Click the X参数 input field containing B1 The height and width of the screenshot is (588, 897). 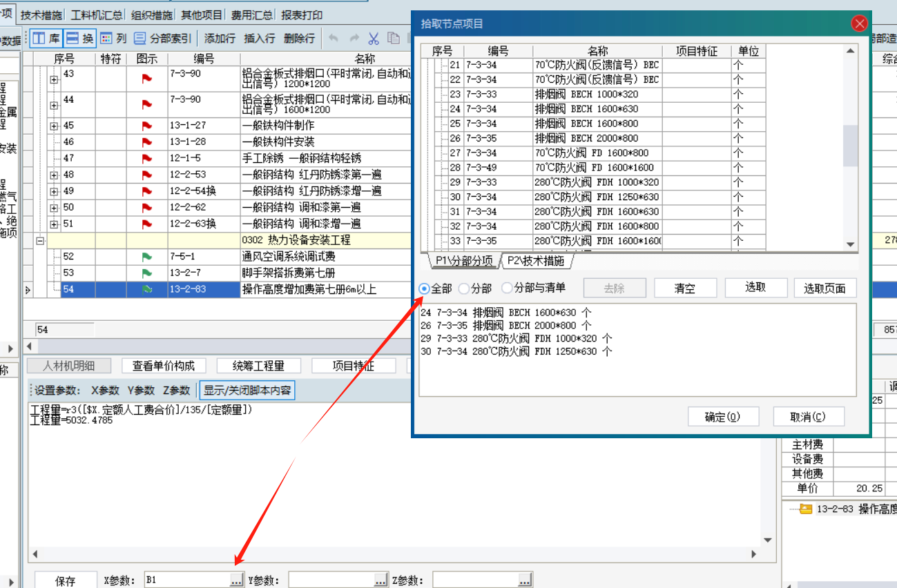tap(186, 580)
